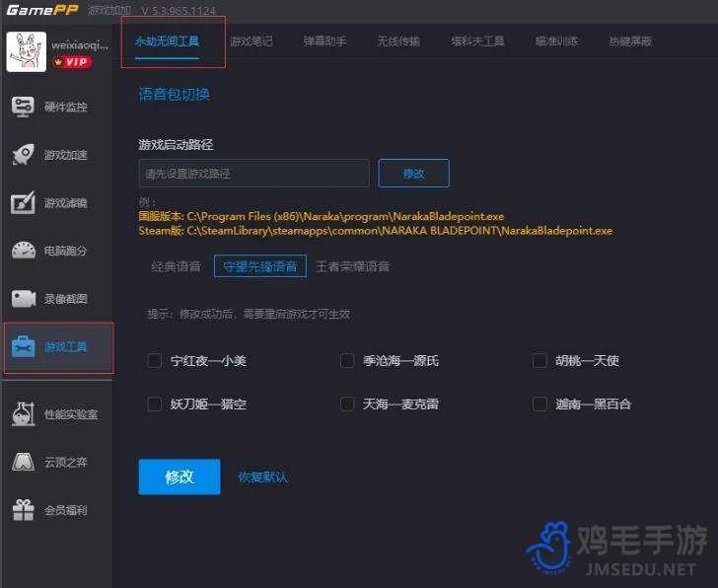Click the weixiaoqi... username

point(80,45)
